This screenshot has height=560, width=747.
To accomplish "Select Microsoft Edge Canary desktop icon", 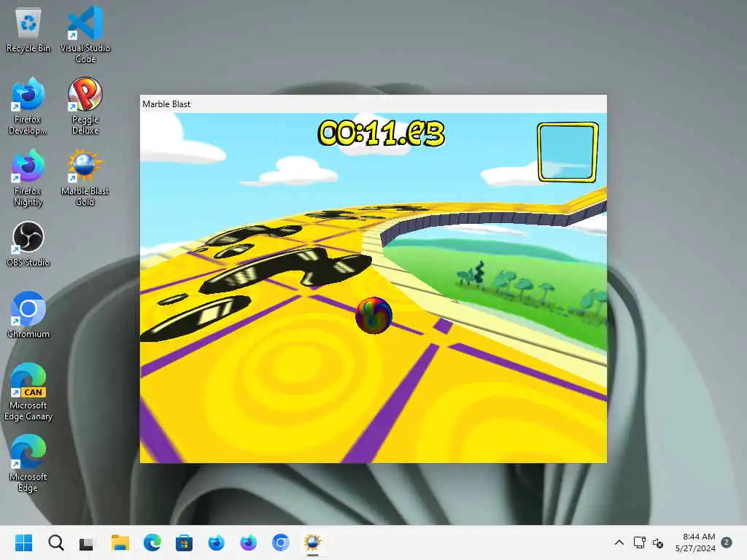I will click(x=28, y=392).
